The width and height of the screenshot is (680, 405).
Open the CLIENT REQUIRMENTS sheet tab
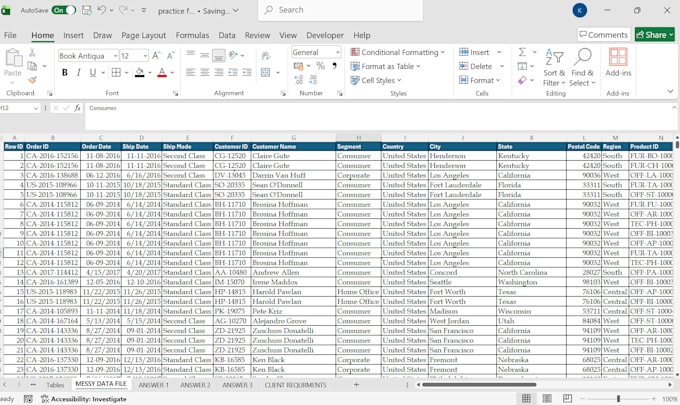pos(295,385)
